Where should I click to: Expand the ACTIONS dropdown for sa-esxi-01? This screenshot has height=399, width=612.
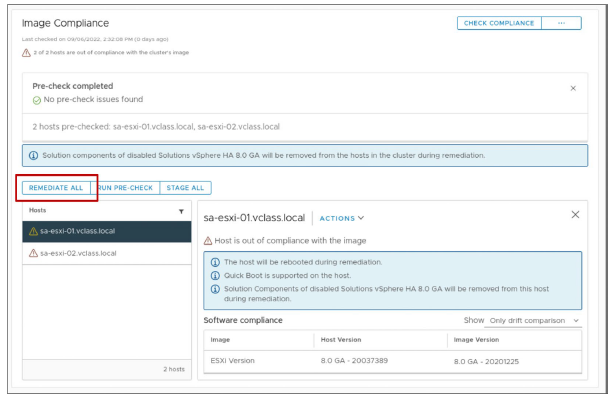342,218
